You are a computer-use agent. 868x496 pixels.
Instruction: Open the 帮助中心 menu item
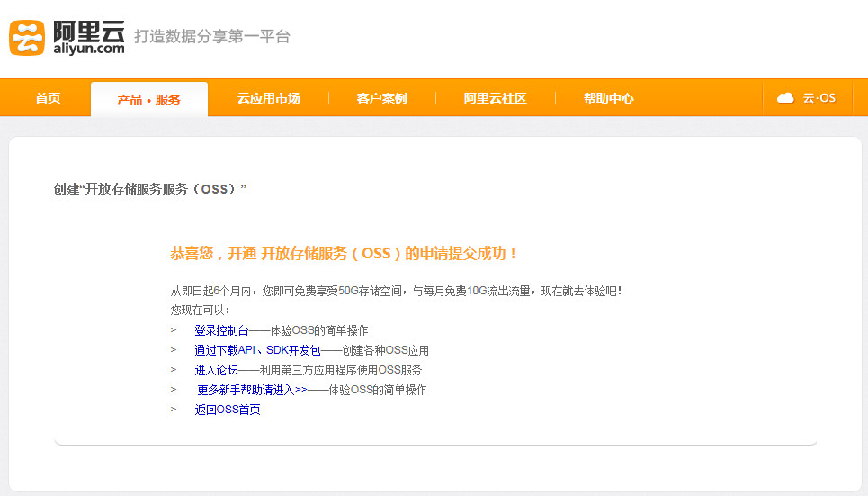click(608, 98)
